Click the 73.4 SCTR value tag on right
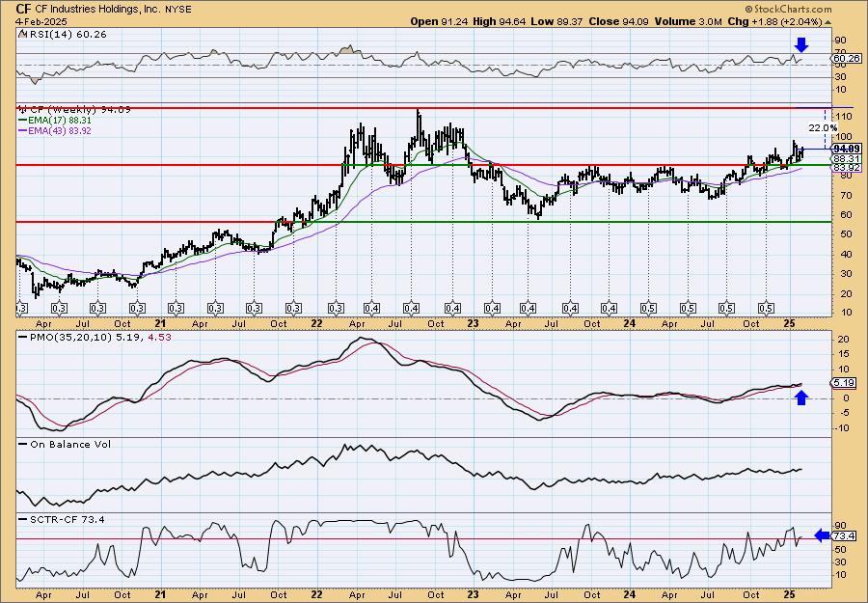This screenshot has height=603, width=868. pyautogui.click(x=844, y=536)
